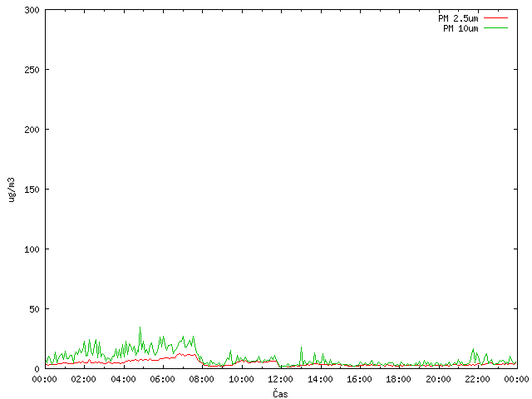The height and width of the screenshot is (399, 532).
Task: Click the 02:00 time label
Action: coord(84,379)
